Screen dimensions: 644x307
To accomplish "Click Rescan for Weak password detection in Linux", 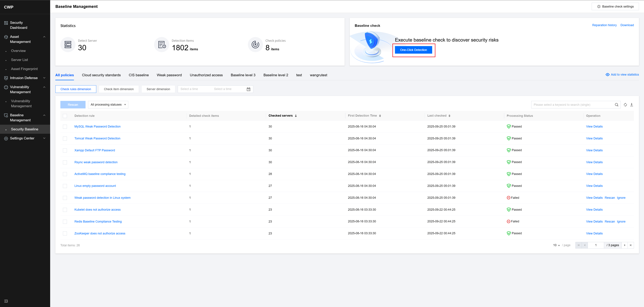I will pos(610,198).
